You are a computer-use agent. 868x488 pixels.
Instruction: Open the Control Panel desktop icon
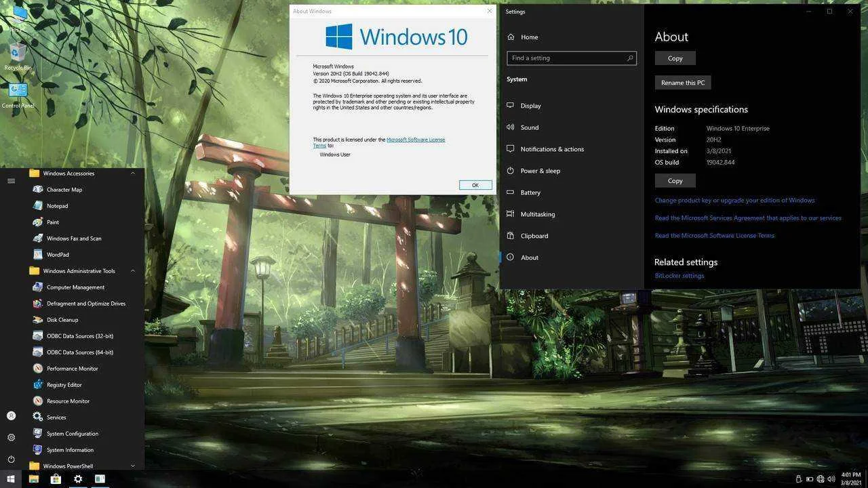point(18,96)
